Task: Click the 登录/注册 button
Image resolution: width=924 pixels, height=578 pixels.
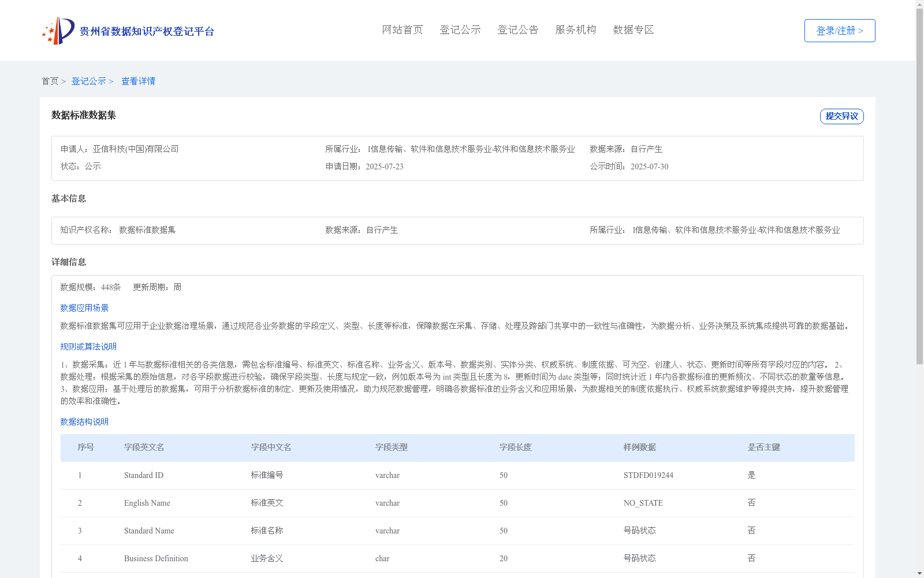Action: [840, 31]
